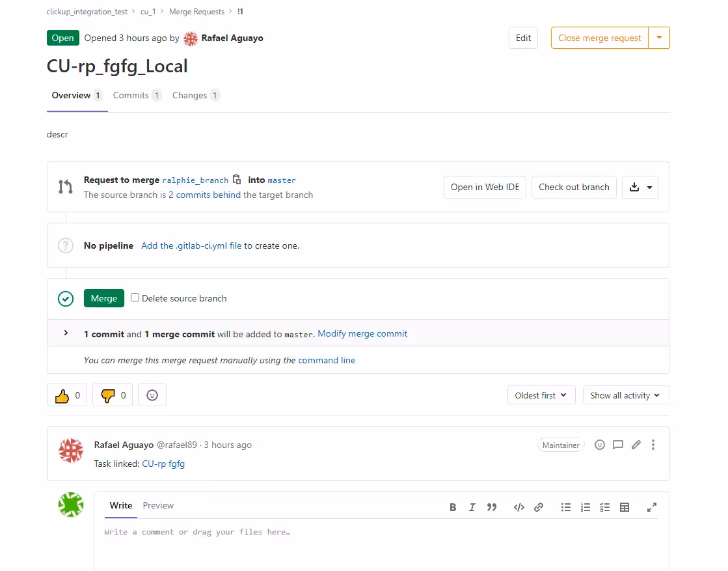Insert a quote in the comment editor

point(492,507)
